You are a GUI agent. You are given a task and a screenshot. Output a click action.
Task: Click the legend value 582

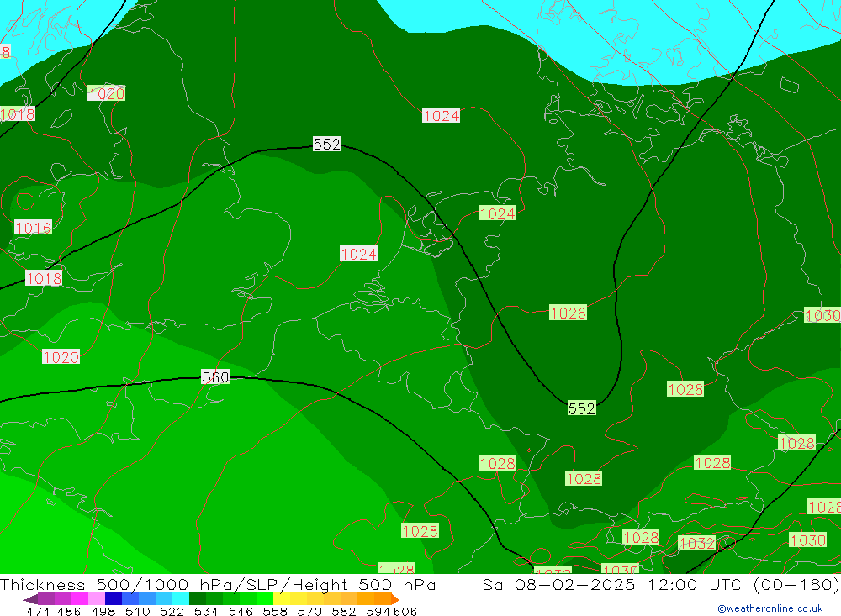click(343, 611)
